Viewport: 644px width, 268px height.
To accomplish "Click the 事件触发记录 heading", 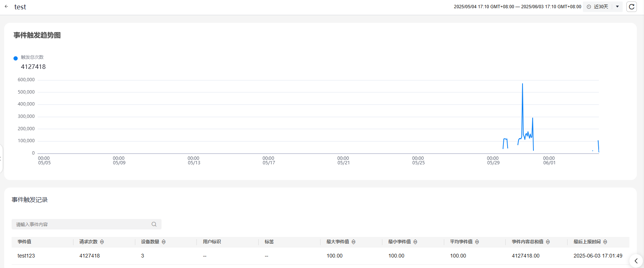I will [x=30, y=200].
